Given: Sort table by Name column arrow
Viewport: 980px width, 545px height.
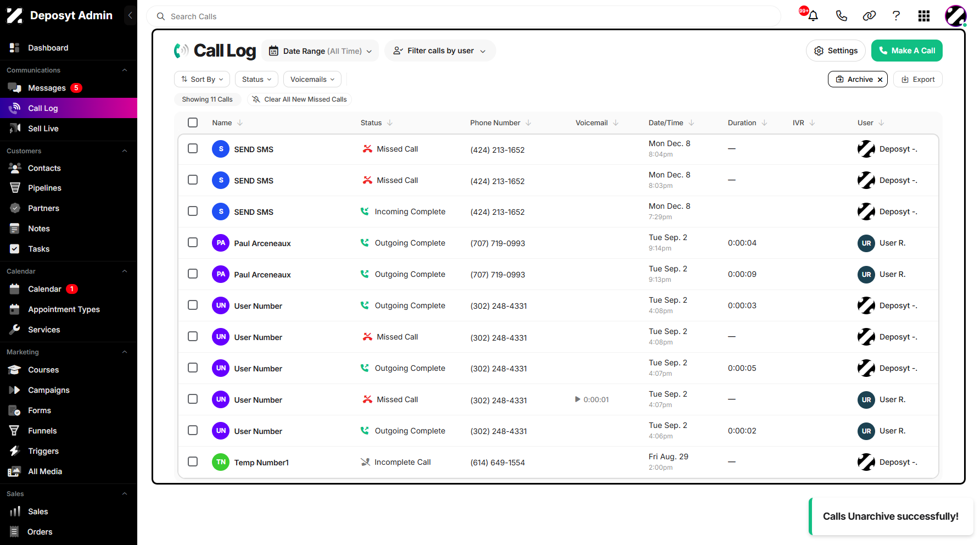Looking at the screenshot, I should 240,123.
